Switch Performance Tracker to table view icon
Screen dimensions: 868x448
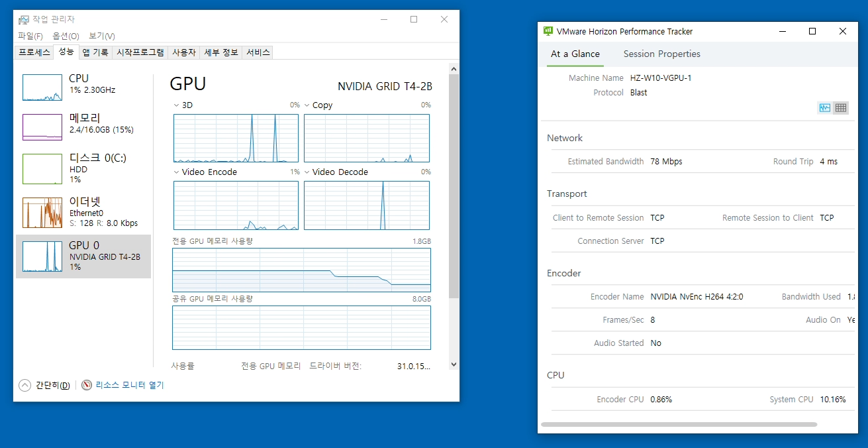click(x=841, y=107)
